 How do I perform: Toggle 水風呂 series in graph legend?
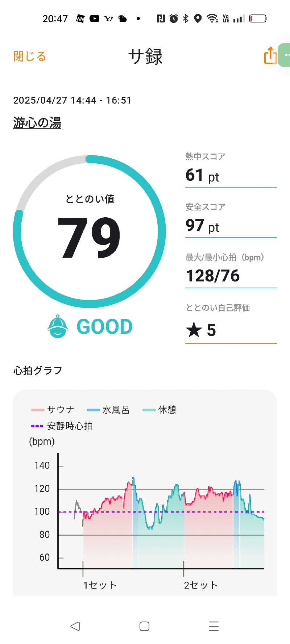[108, 410]
